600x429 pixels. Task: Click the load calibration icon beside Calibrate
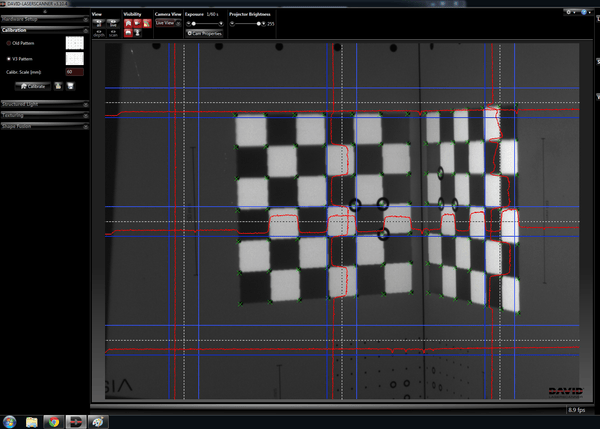click(59, 86)
